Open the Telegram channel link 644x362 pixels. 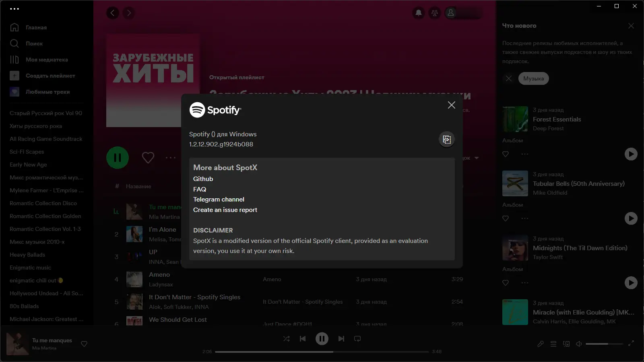219,200
